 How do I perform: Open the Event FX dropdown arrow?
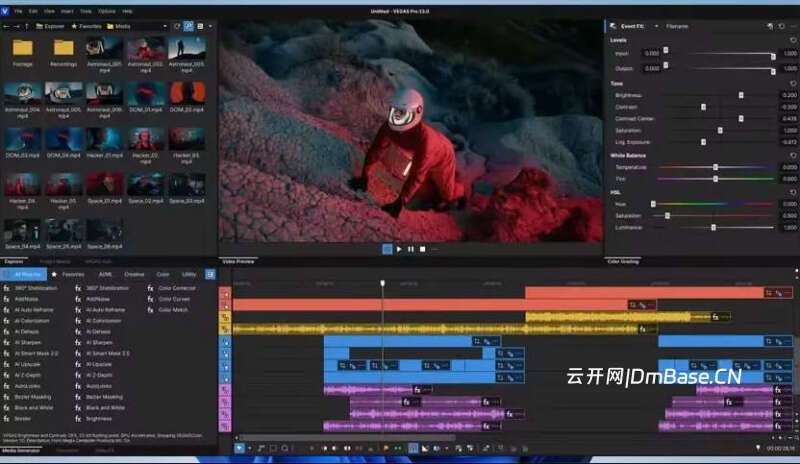coord(656,26)
